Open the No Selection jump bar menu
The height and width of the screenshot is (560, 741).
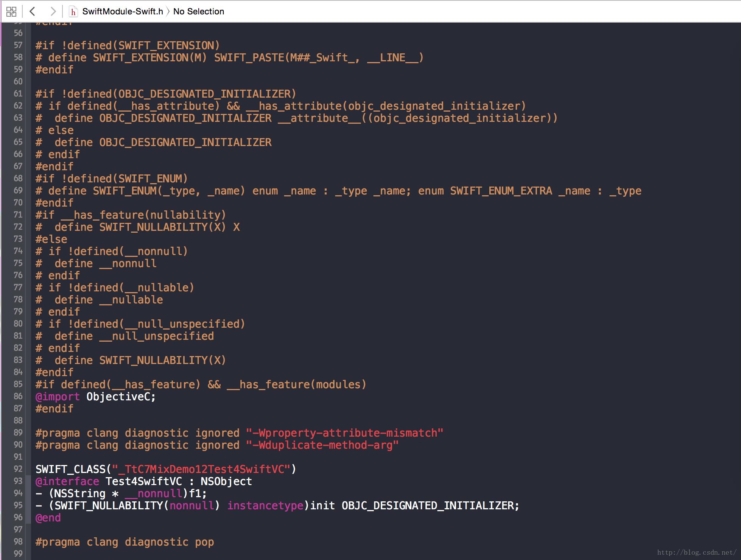click(x=199, y=12)
